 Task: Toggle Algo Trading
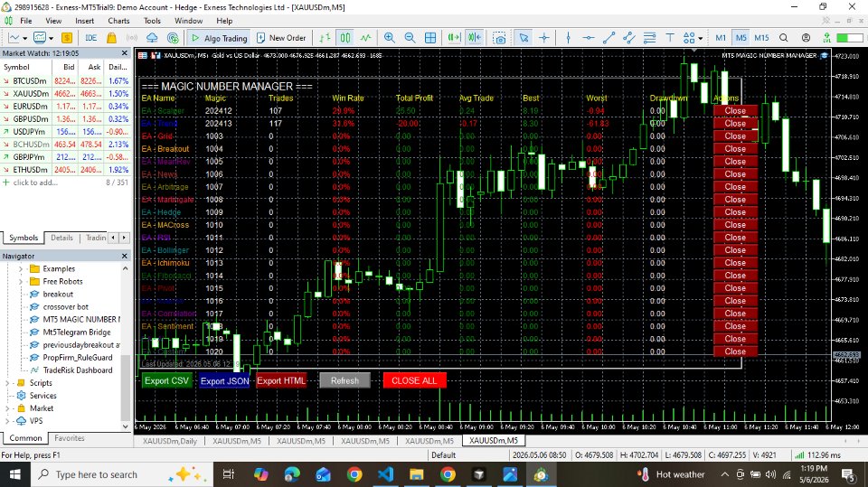tap(220, 38)
